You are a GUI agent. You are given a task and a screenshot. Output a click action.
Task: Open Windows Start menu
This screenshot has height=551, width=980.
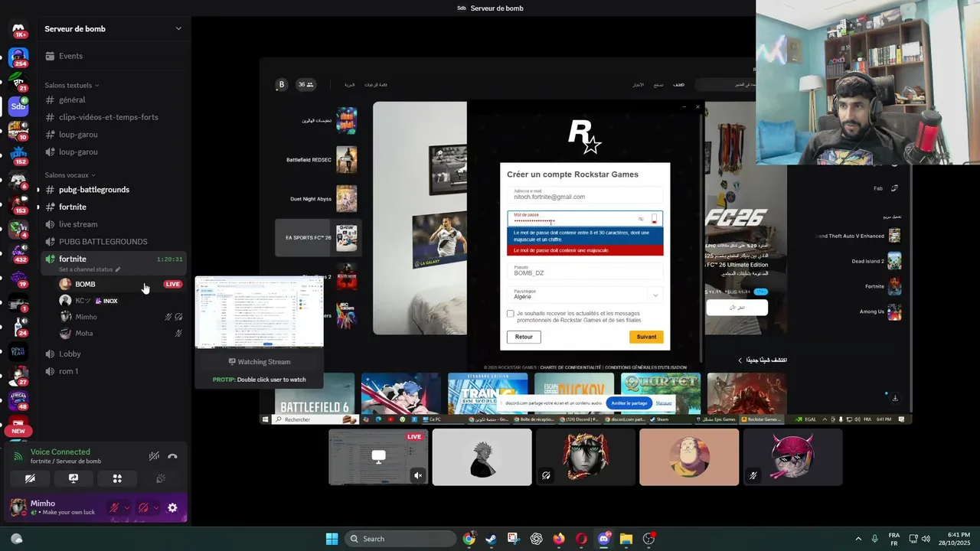(x=332, y=539)
